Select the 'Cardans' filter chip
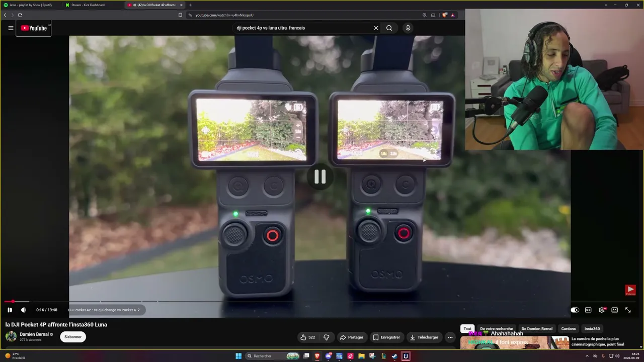644x362 pixels. pyautogui.click(x=569, y=329)
